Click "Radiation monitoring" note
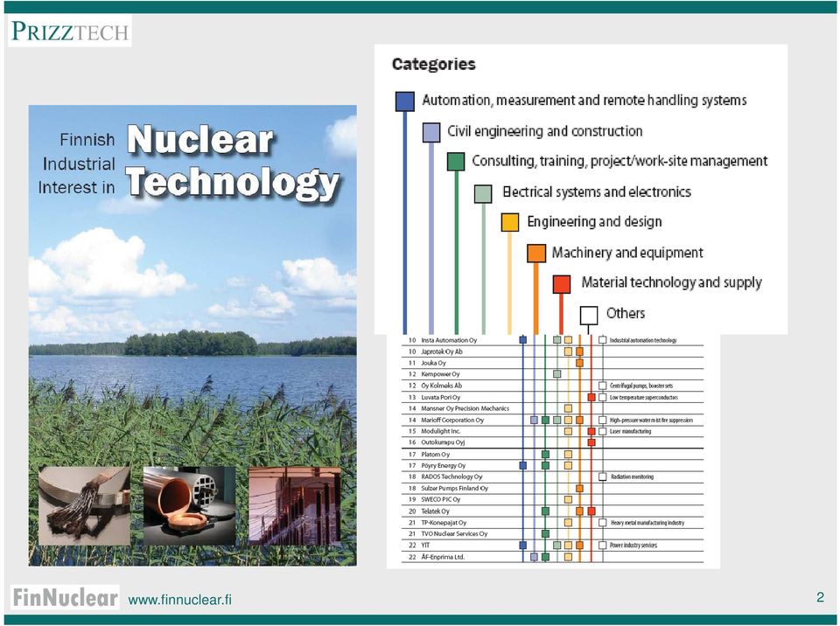This screenshot has height=626, width=840. (x=632, y=476)
